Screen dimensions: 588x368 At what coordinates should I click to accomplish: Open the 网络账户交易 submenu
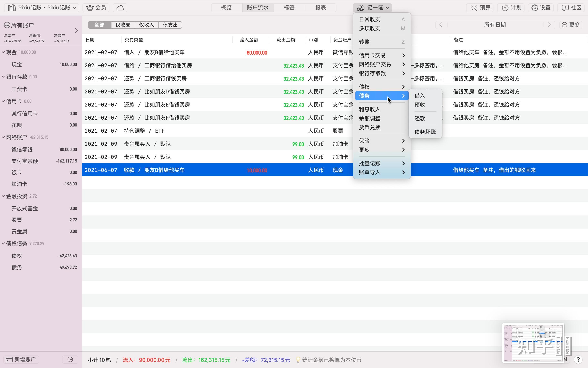[382, 64]
